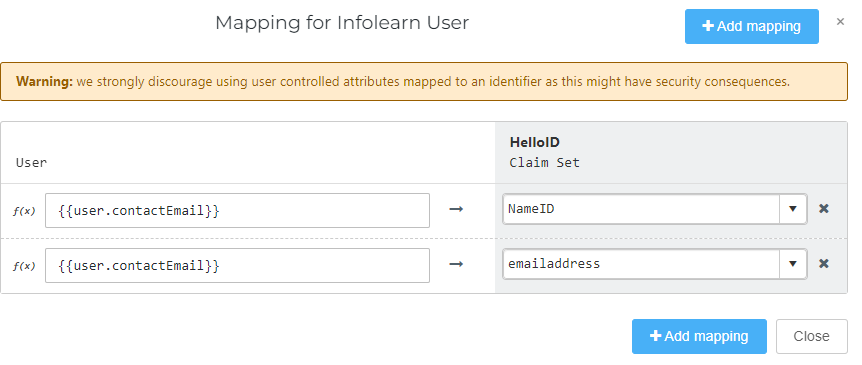Image resolution: width=862 pixels, height=365 pixels.
Task: Dismiss dialog using top-right X
Action: (x=840, y=21)
